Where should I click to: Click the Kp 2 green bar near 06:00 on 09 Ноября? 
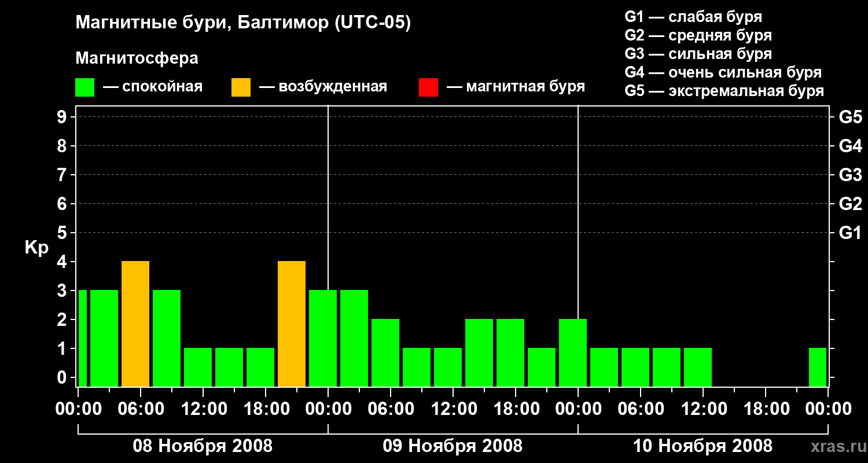(385, 352)
